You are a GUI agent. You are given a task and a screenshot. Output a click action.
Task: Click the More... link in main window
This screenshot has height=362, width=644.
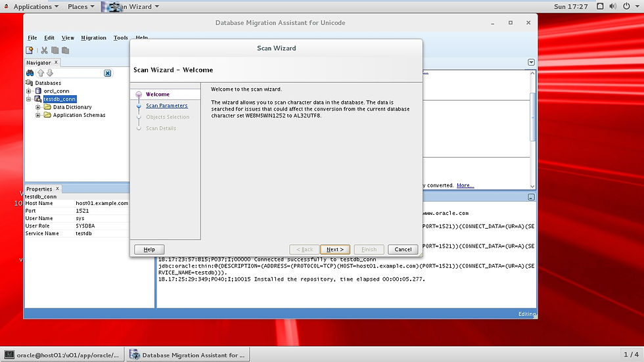pos(465,185)
